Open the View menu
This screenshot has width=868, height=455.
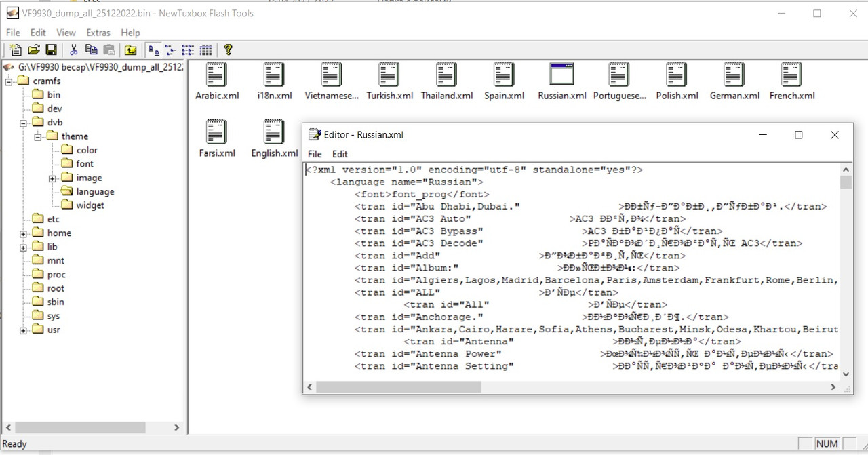[x=66, y=33]
